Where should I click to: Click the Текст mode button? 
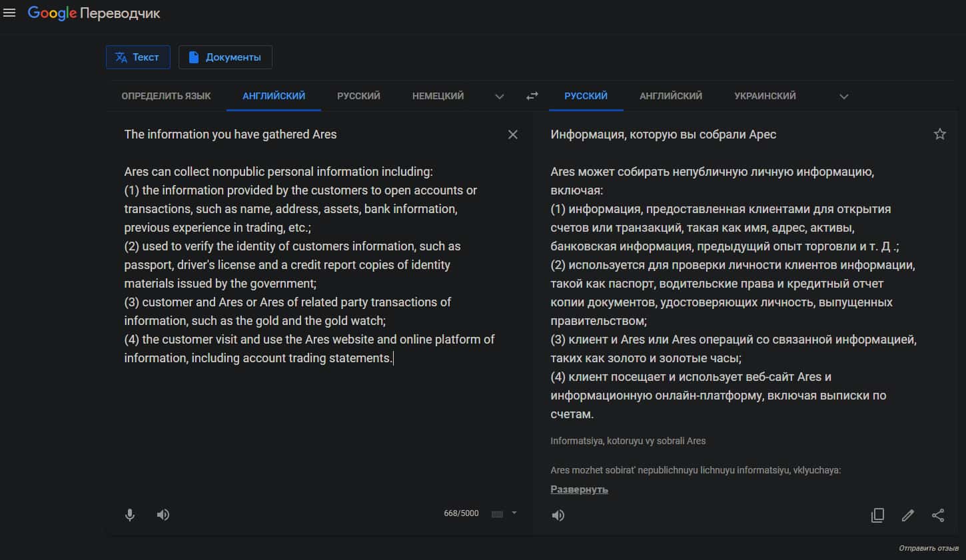pos(138,57)
